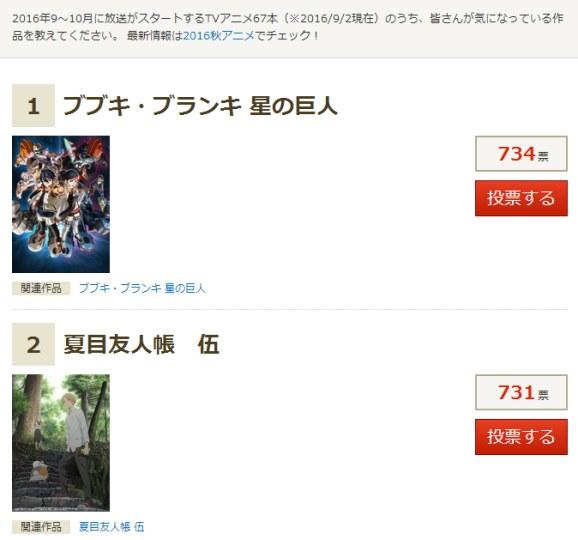The height and width of the screenshot is (540, 578).
Task: Click the poll description text at top
Action: pos(288,27)
